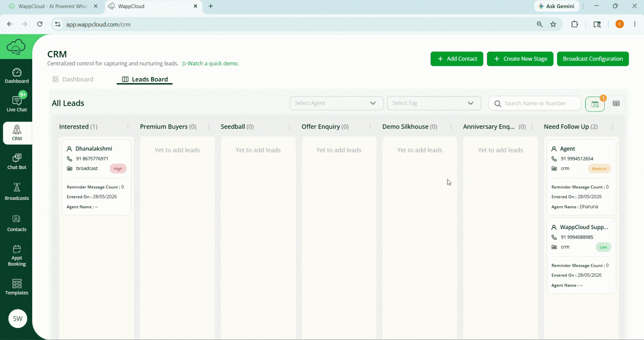The image size is (644, 340).
Task: Open Templates in the sidebar
Action: 17,287
